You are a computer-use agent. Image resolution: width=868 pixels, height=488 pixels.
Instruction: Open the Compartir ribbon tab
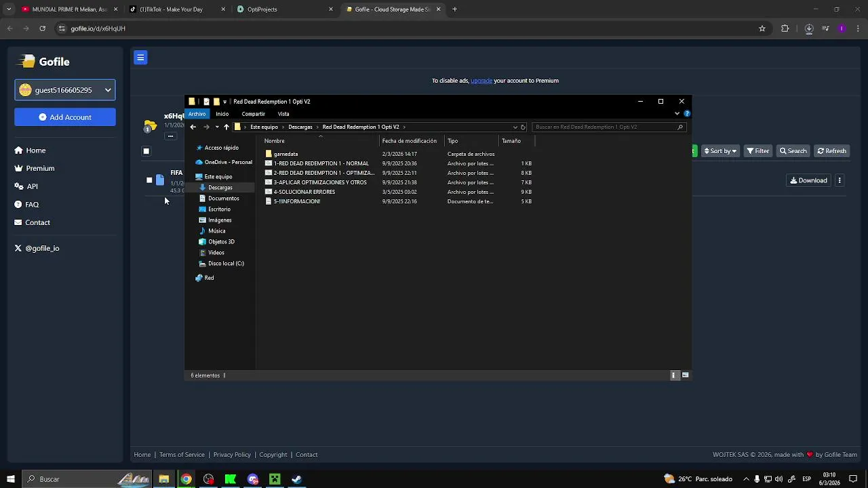click(x=253, y=114)
